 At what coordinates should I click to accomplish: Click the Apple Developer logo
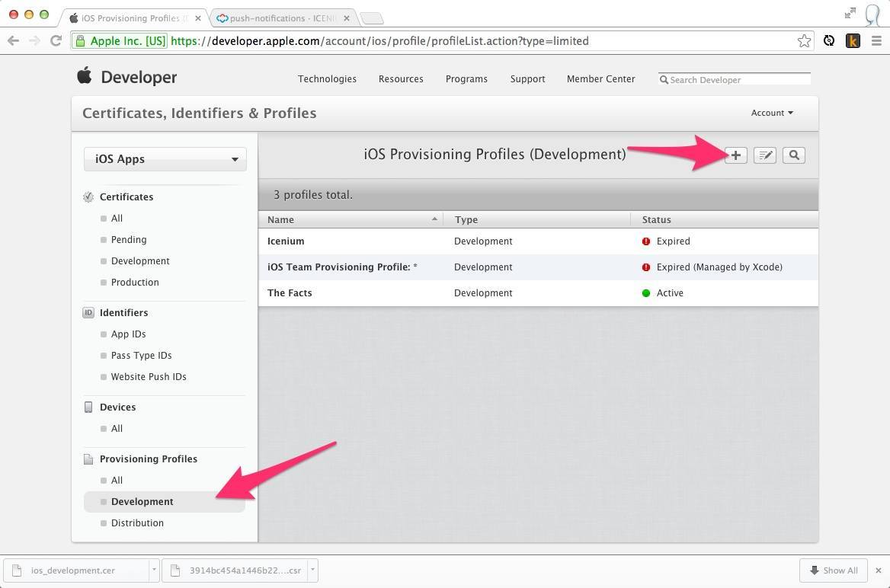pos(126,77)
